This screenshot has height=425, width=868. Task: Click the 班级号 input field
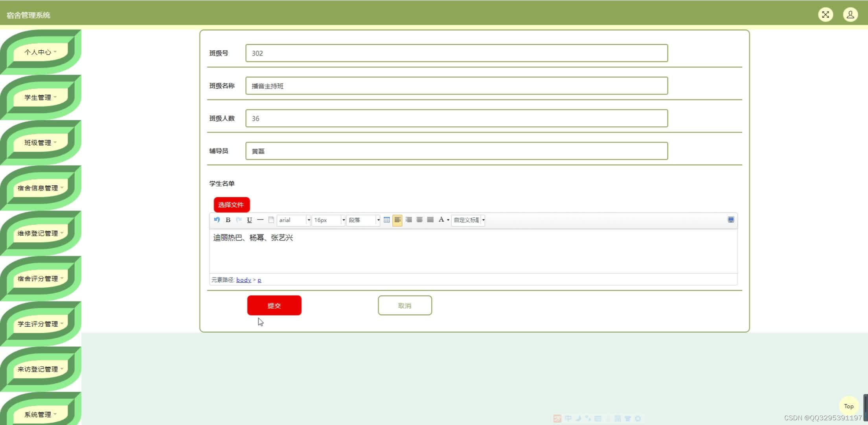tap(457, 53)
